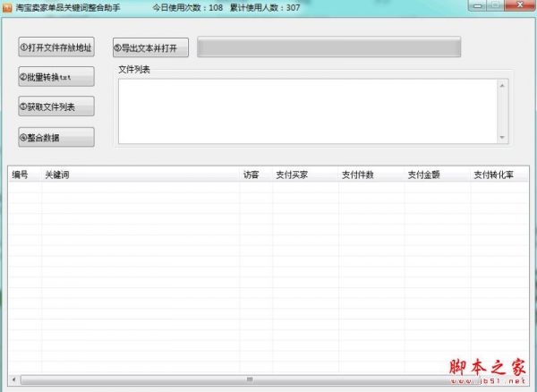Sort by 编号 column header

[25, 175]
